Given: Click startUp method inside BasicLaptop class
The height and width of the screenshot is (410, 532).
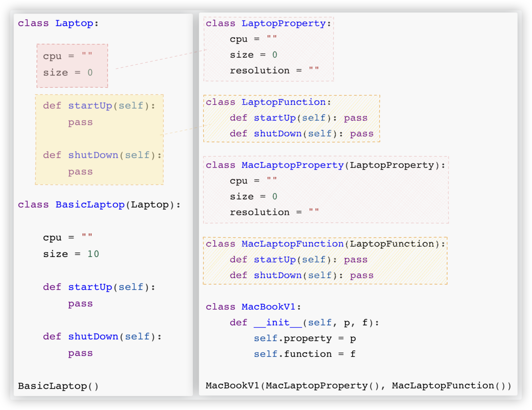Looking at the screenshot, I should [90, 287].
